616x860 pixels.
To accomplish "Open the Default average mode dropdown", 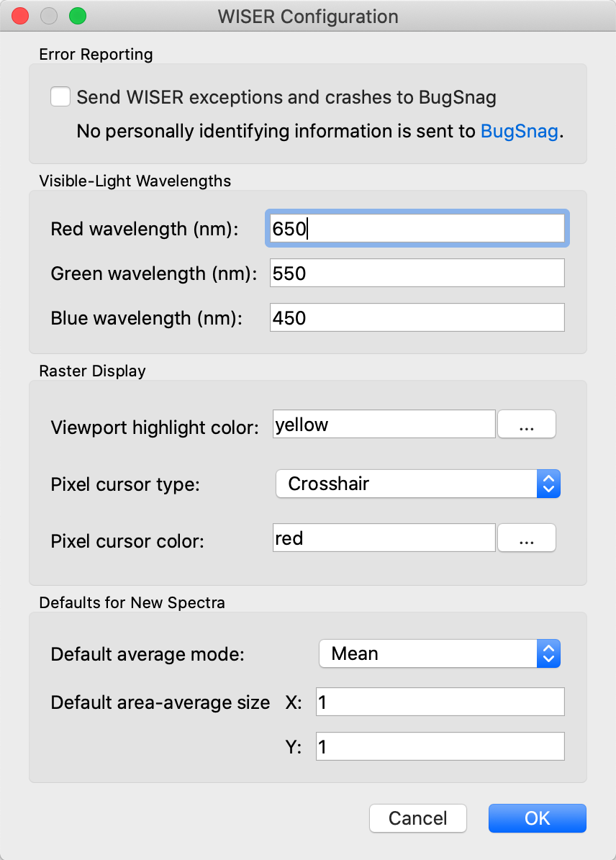I will click(439, 653).
